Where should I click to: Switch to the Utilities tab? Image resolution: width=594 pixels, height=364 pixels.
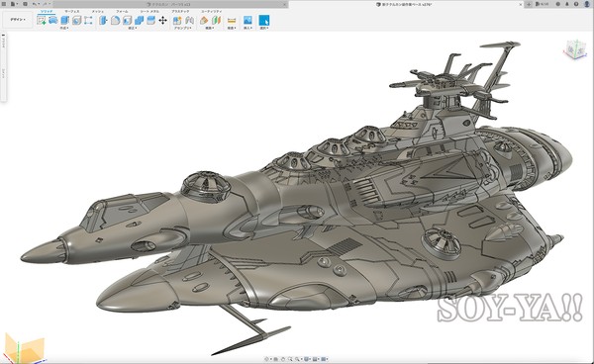(212, 11)
